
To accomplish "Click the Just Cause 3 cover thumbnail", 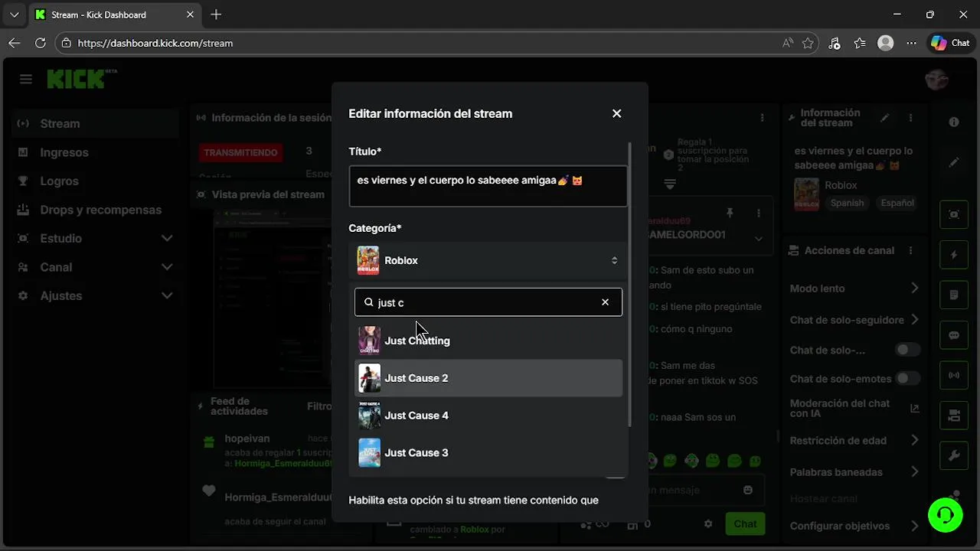I will [x=369, y=453].
